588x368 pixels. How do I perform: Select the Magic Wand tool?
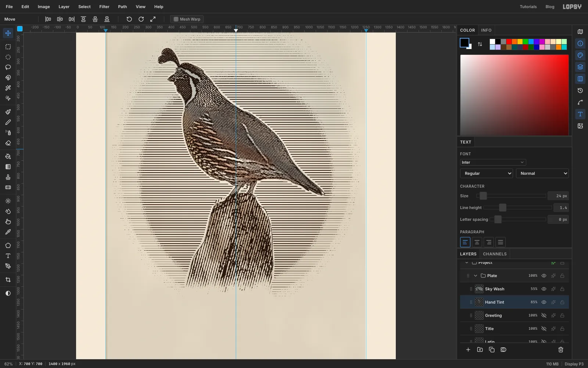(x=8, y=88)
